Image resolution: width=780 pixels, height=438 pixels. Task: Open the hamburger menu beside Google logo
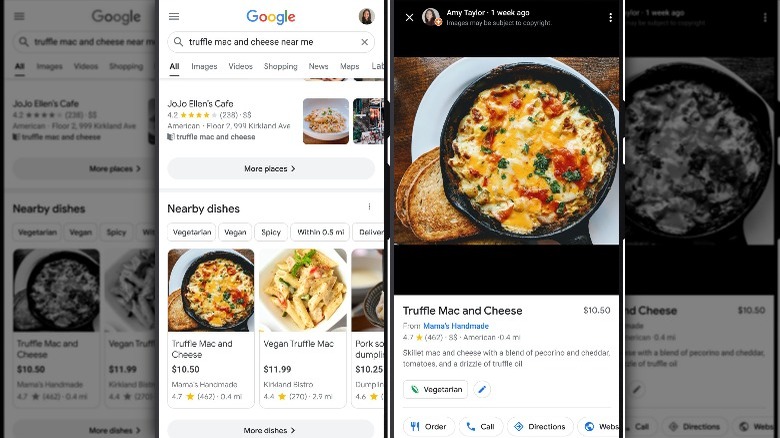[174, 16]
